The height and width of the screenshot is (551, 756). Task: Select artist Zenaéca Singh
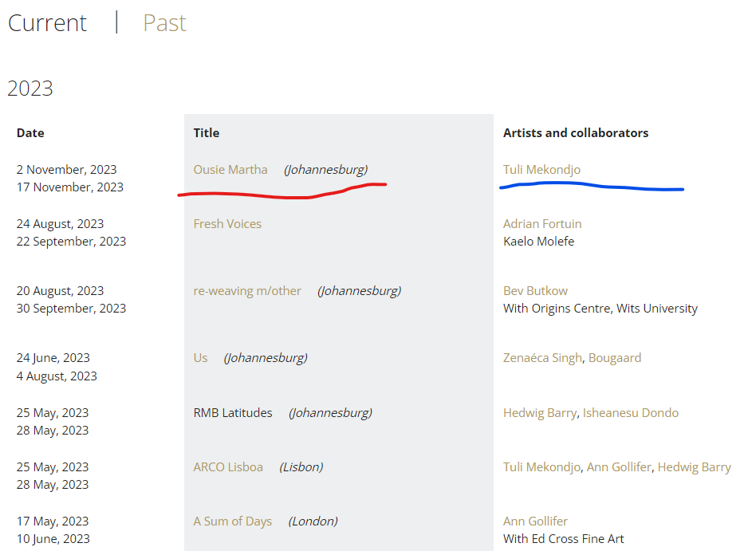click(542, 358)
